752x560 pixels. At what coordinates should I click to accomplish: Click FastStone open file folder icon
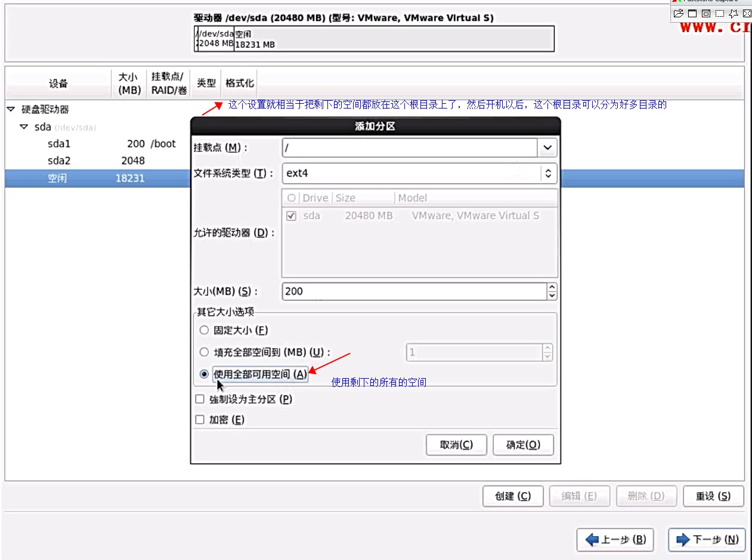678,13
